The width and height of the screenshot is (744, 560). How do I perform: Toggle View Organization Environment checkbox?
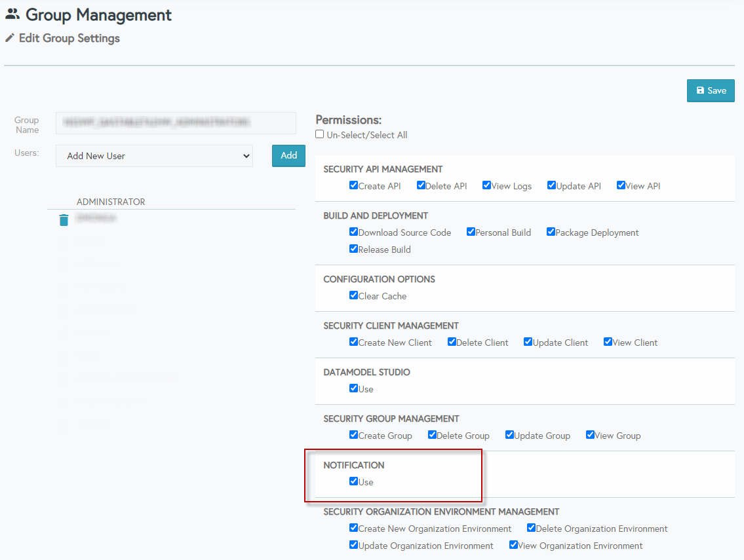click(x=513, y=544)
